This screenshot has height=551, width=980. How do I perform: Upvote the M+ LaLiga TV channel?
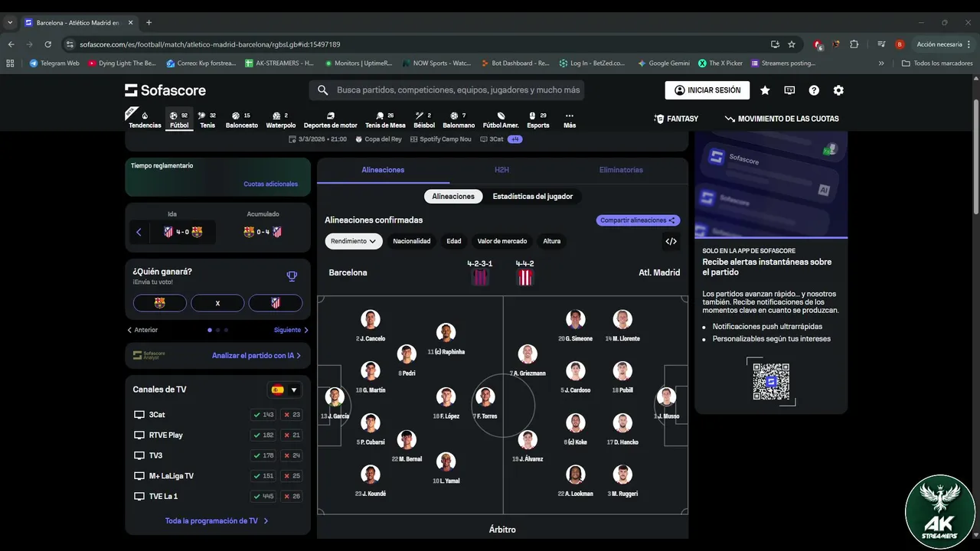[263, 476]
